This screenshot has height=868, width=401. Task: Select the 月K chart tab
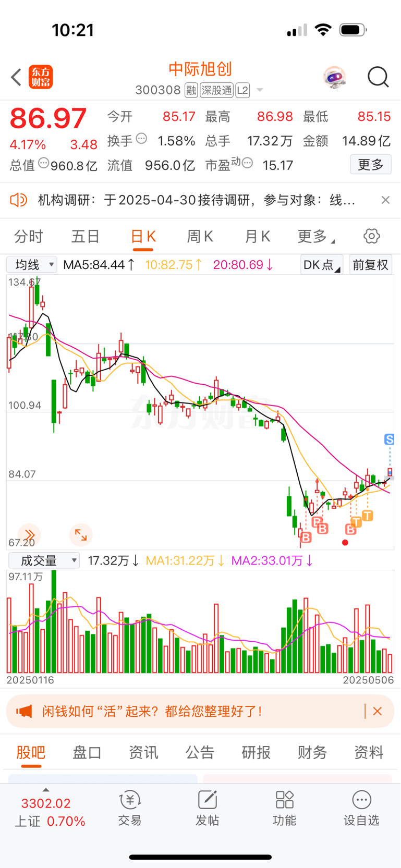click(x=257, y=237)
